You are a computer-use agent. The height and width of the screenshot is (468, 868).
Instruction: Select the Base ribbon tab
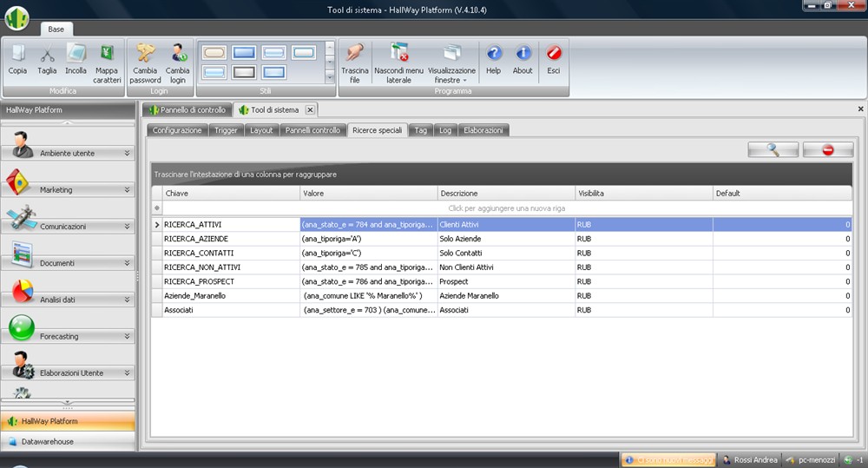(56, 30)
